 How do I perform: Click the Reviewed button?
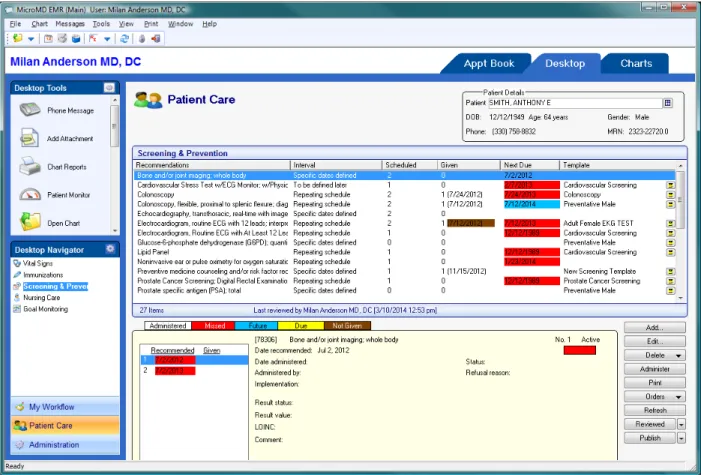[x=650, y=424]
